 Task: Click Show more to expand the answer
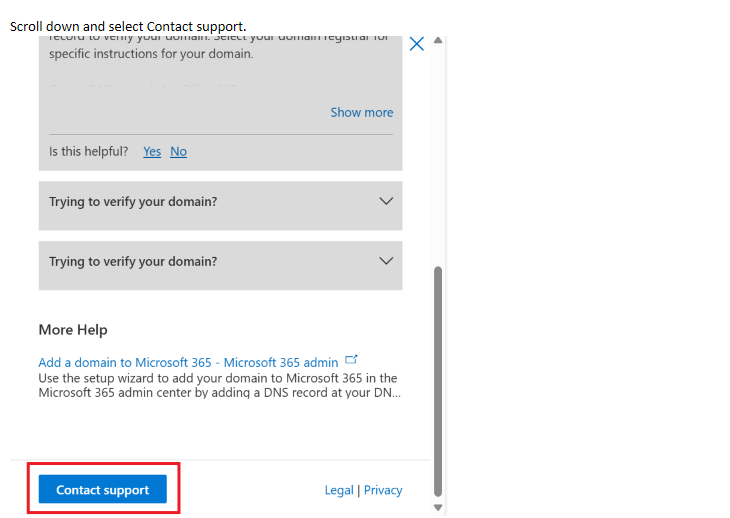(x=362, y=113)
